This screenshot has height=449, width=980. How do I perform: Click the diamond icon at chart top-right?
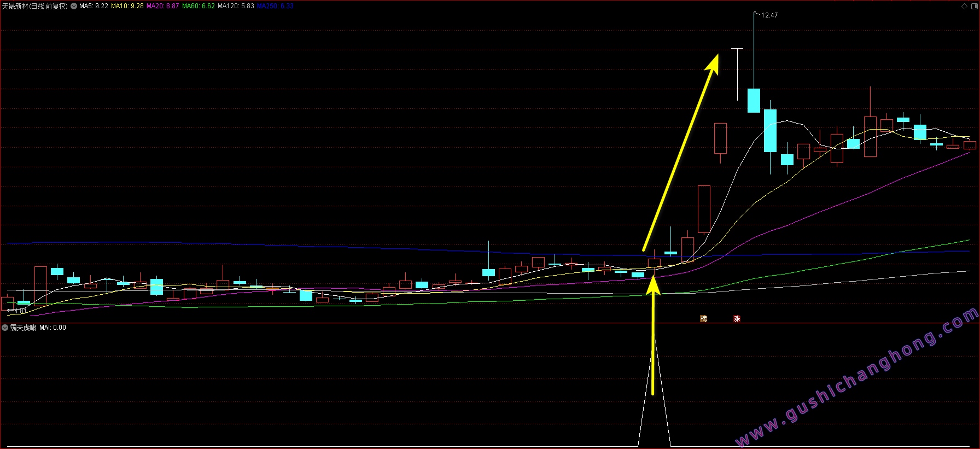click(964, 6)
